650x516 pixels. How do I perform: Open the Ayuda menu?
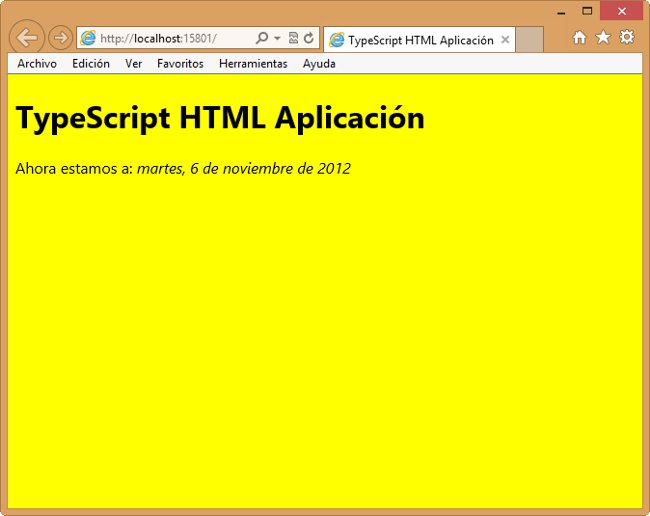(x=319, y=63)
